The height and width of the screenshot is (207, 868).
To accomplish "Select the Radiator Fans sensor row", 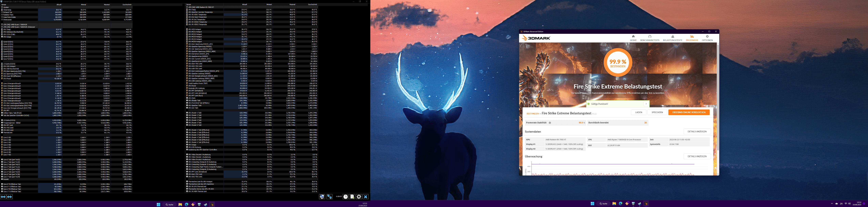I will coord(66,15).
